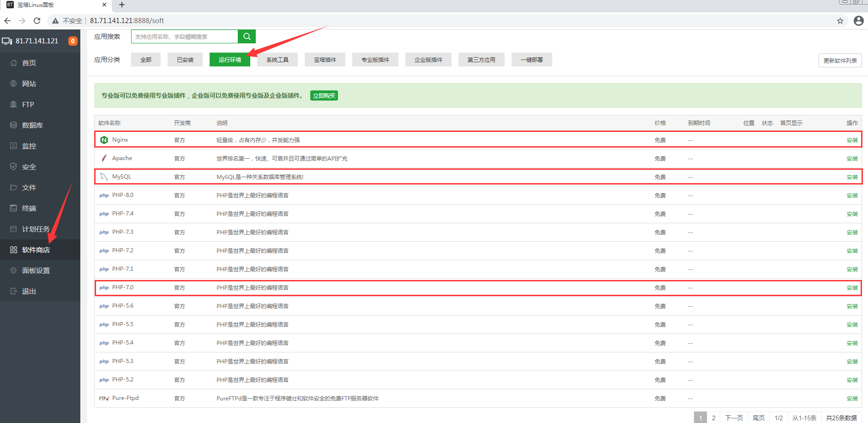Click the PHP-5.5 software name
The image size is (868, 423).
coord(122,324)
